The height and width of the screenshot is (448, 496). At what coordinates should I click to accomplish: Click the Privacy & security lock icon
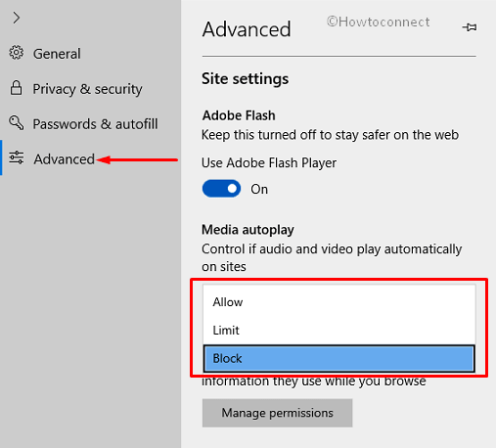click(16, 88)
